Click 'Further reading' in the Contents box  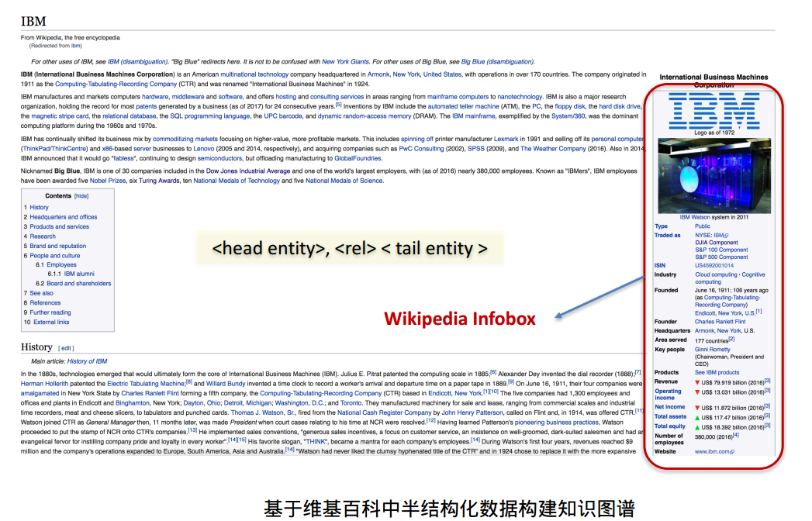click(50, 312)
